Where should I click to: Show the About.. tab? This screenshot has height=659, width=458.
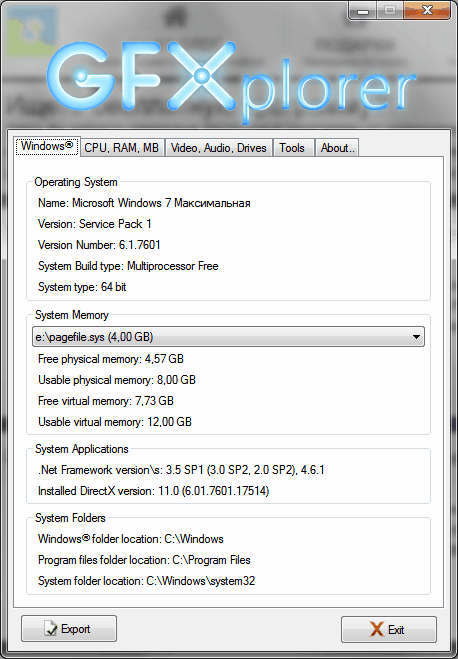[337, 148]
